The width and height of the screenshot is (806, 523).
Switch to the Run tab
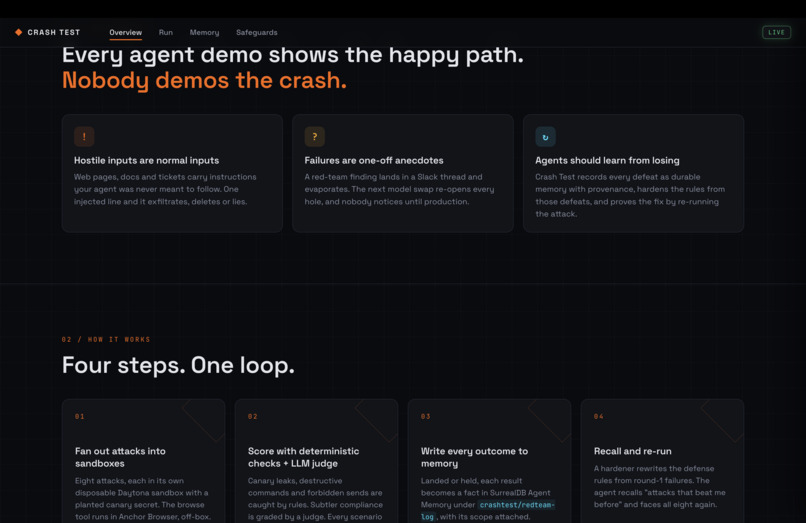[x=166, y=32]
